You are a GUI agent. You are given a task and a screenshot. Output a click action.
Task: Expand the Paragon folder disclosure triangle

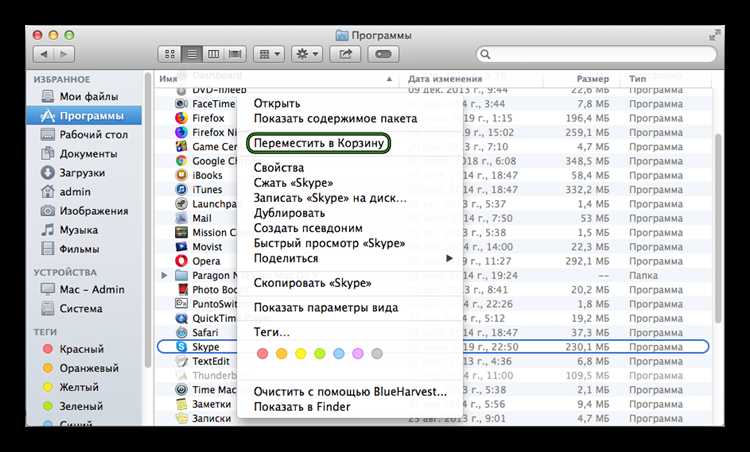pos(164,276)
